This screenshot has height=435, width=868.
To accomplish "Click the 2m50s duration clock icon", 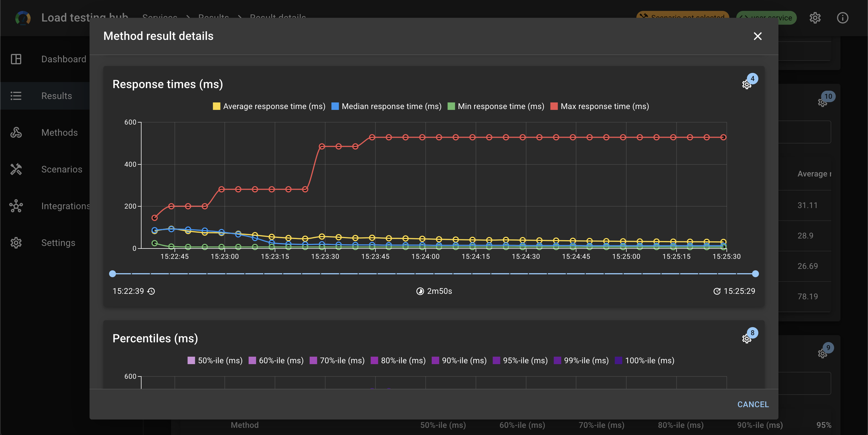I will (x=420, y=291).
